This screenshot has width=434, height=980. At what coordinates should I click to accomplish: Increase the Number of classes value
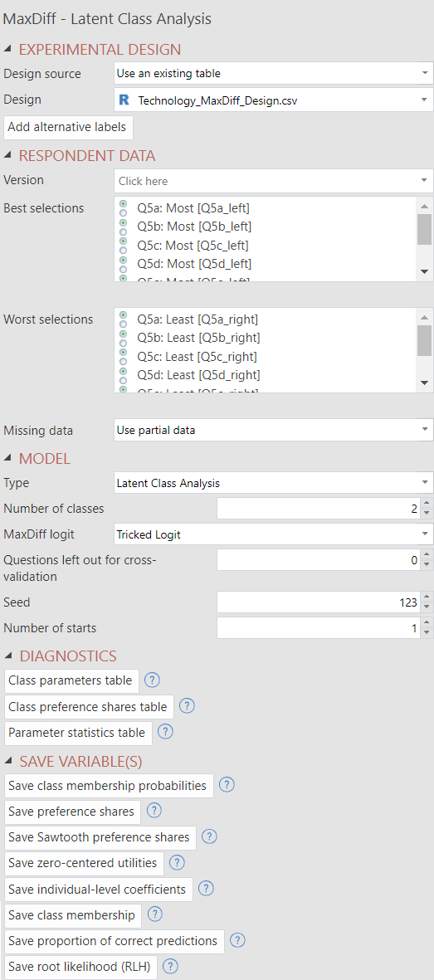(x=427, y=504)
